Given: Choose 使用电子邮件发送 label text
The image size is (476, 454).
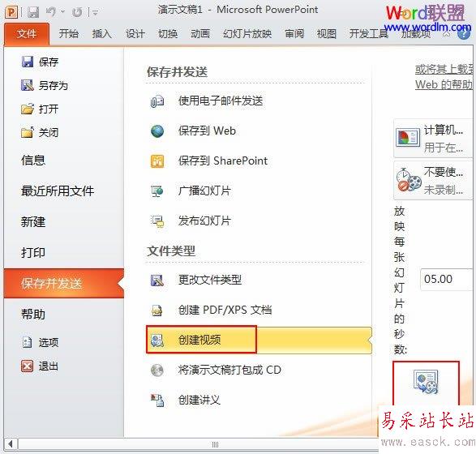Looking at the screenshot, I should click(x=221, y=101).
